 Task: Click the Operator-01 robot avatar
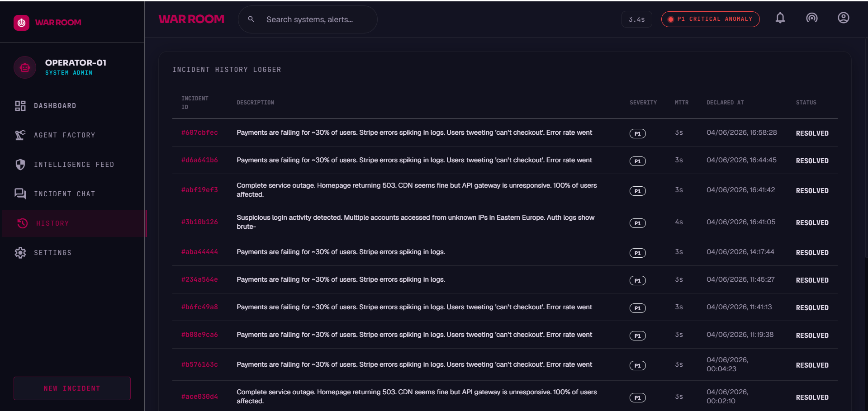point(25,67)
